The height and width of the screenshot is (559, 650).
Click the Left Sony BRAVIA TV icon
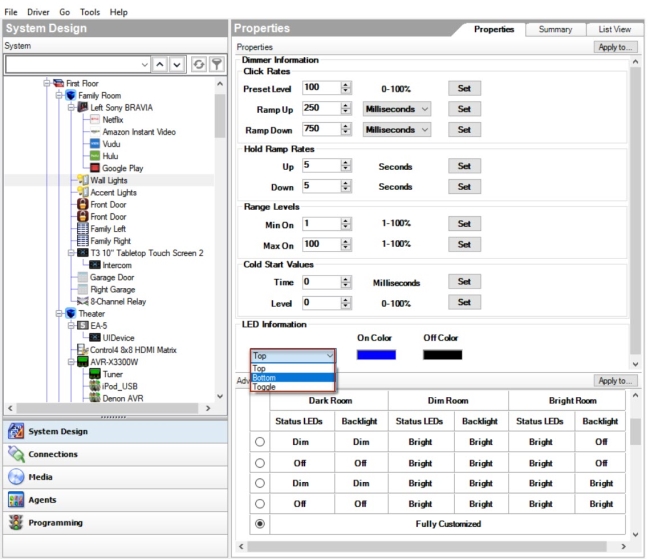(82, 107)
